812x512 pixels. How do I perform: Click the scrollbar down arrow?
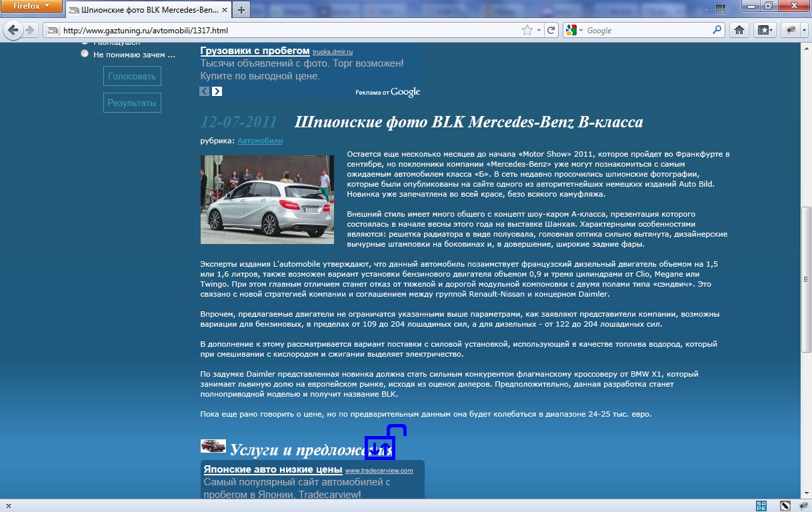point(806,493)
